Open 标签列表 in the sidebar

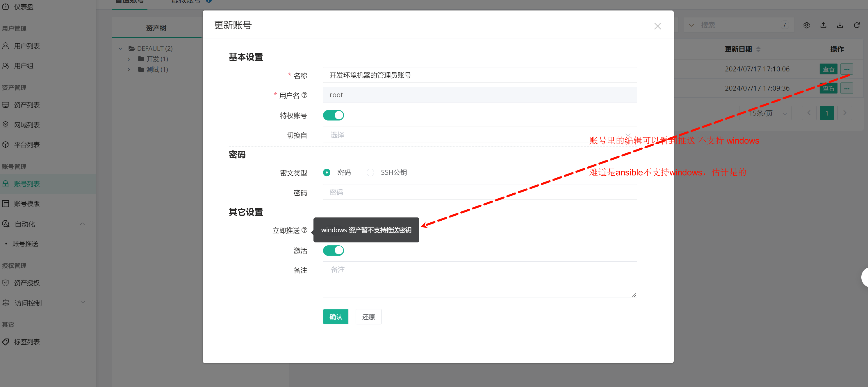point(27,342)
